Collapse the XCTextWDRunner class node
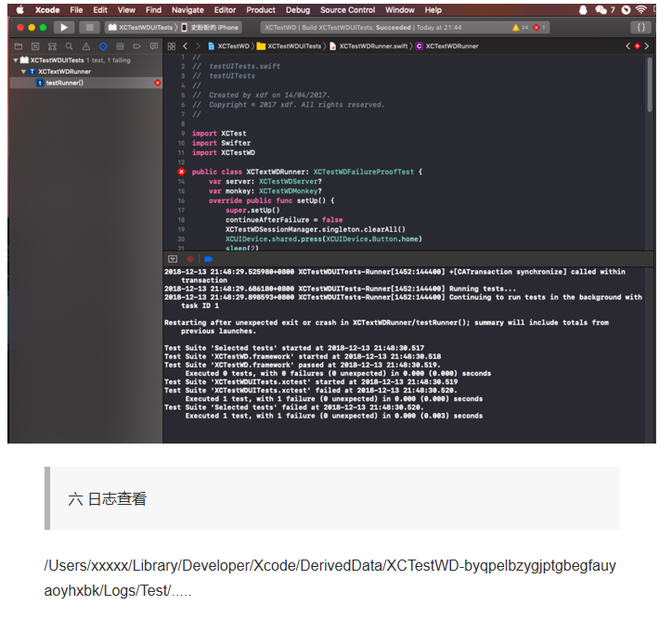The image size is (672, 618). pyautogui.click(x=23, y=71)
